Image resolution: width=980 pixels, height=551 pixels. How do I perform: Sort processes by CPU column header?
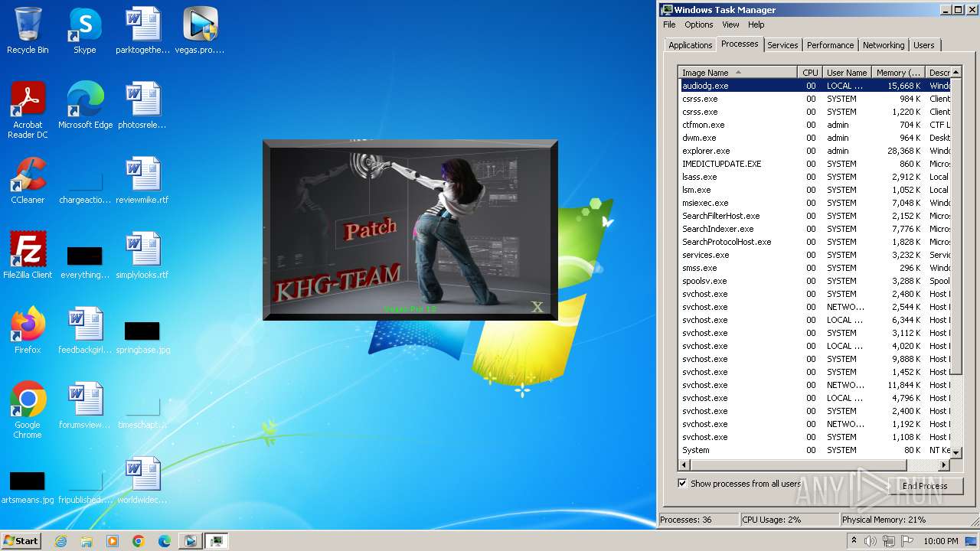810,73
